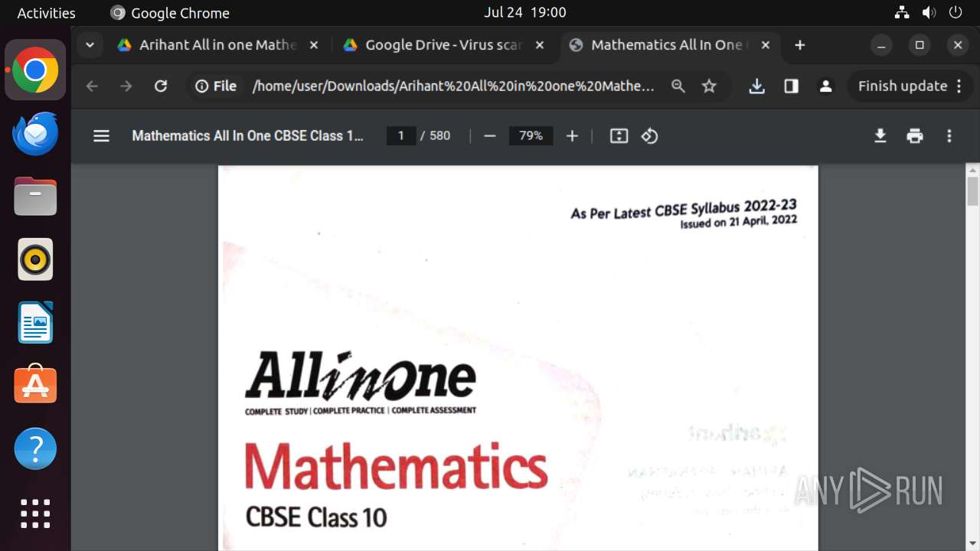Open LibreOffice Writer from dock
Image resolution: width=980 pixels, height=551 pixels.
[x=35, y=323]
